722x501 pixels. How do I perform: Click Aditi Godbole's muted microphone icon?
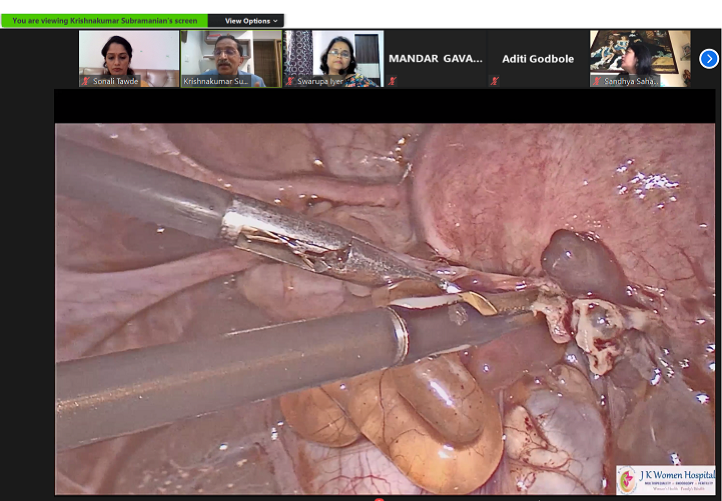(x=494, y=81)
